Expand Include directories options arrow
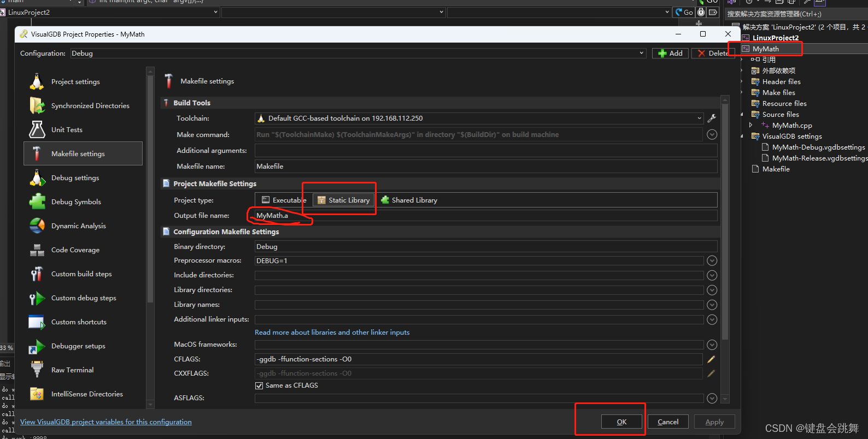Image resolution: width=868 pixels, height=439 pixels. point(712,275)
